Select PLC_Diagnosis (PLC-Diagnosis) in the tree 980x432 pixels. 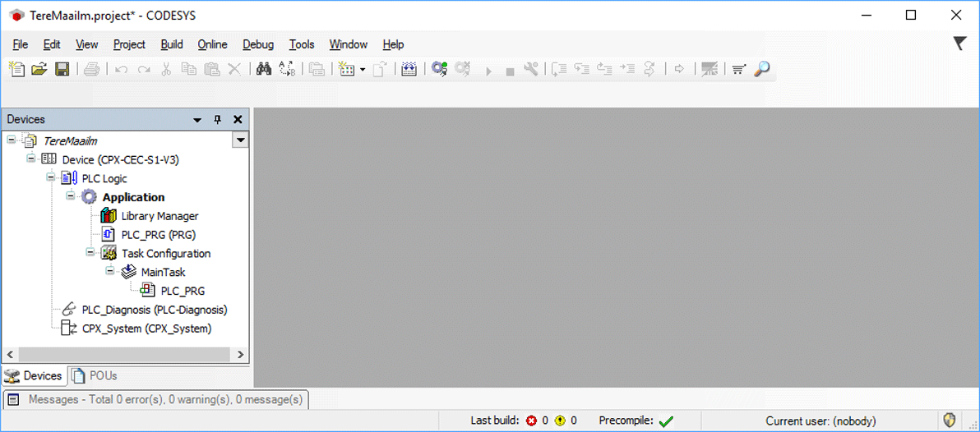155,310
